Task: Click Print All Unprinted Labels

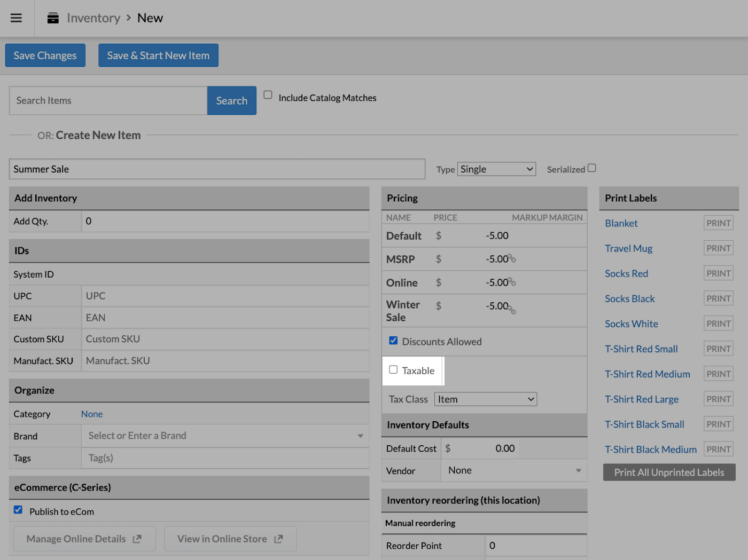Action: [x=669, y=472]
